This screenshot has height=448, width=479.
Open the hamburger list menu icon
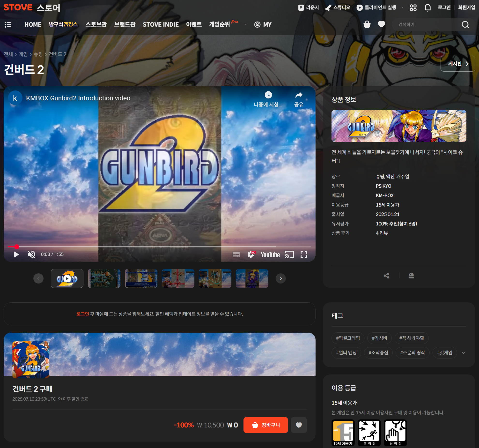coord(8,24)
